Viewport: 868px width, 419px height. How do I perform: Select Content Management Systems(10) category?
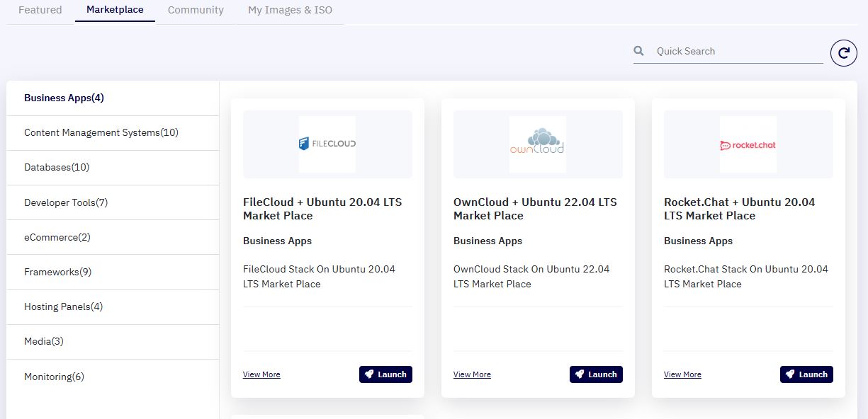point(113,133)
